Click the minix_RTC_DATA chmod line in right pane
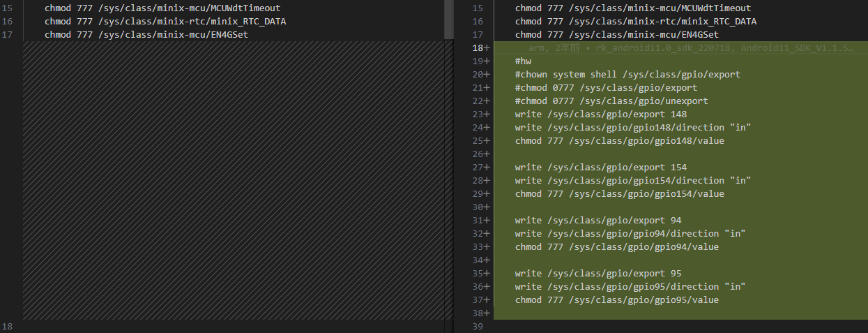Viewport: 868px width, 333px height. (x=636, y=22)
